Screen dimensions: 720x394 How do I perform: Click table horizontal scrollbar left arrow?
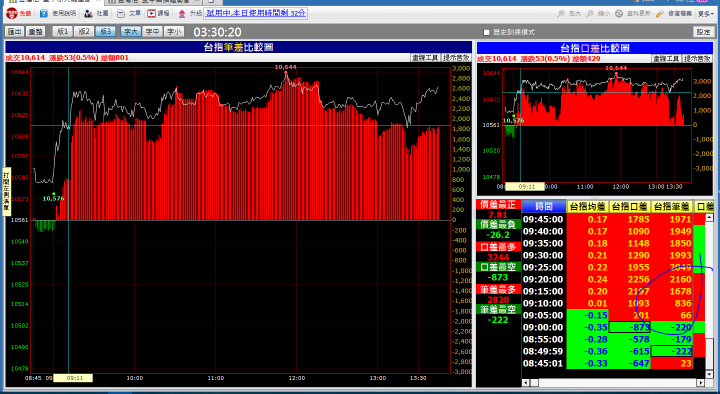pyautogui.click(x=526, y=382)
